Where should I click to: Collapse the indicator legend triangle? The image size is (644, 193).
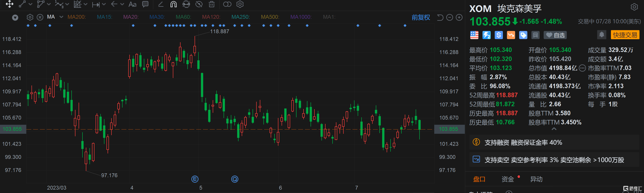click(15, 17)
